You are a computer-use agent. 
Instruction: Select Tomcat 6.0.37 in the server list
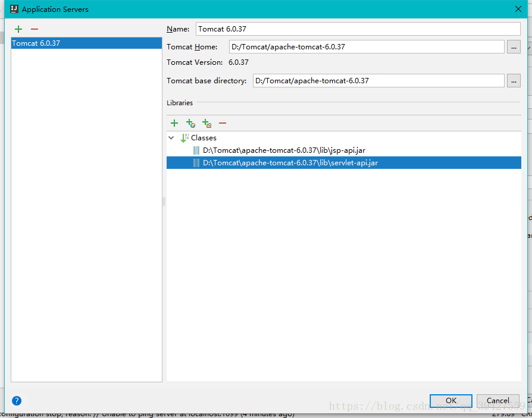pyautogui.click(x=86, y=43)
